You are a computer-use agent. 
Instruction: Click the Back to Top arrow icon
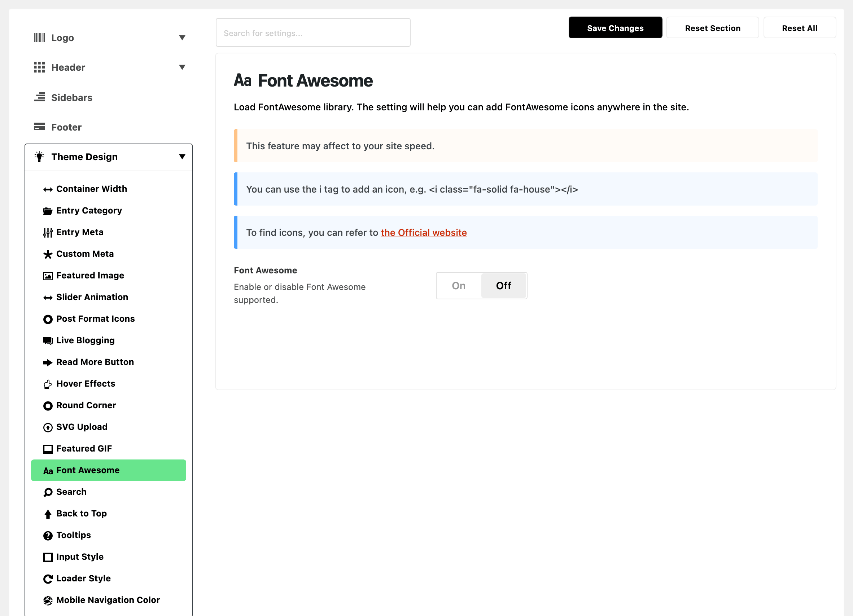click(x=48, y=514)
